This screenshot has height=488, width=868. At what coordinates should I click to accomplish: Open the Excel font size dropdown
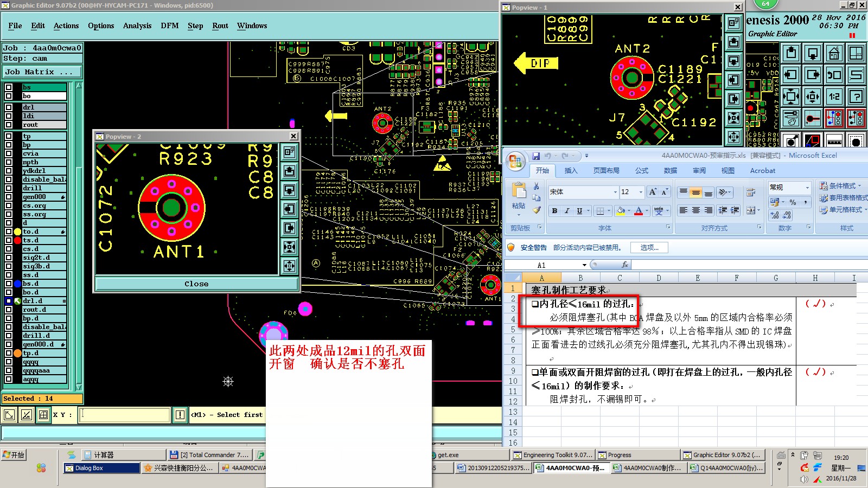tap(641, 192)
